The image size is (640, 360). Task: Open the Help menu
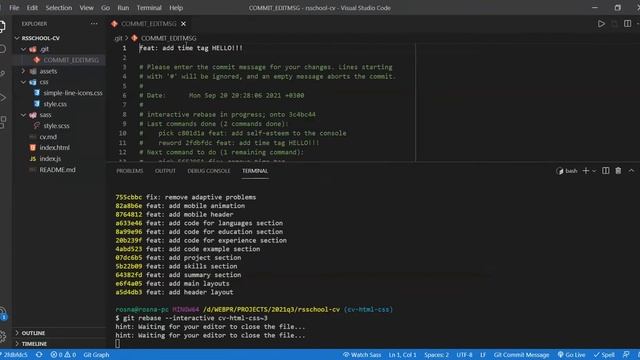pyautogui.click(x=176, y=8)
